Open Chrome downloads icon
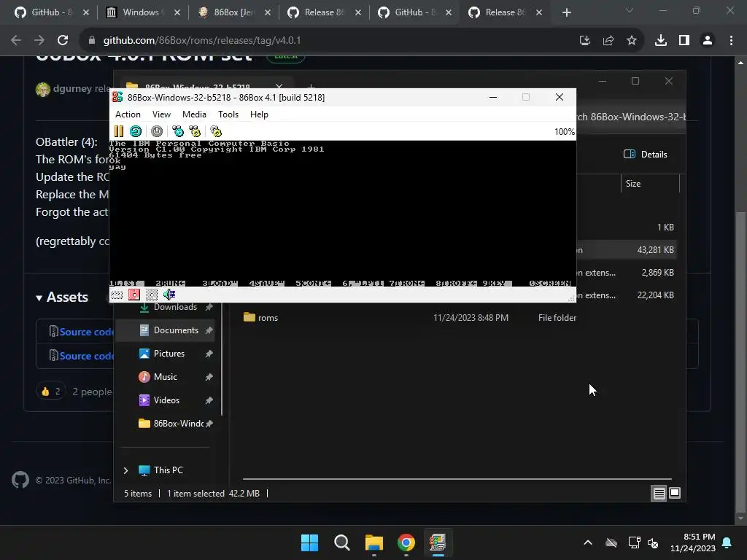The height and width of the screenshot is (560, 747). [x=661, y=41]
